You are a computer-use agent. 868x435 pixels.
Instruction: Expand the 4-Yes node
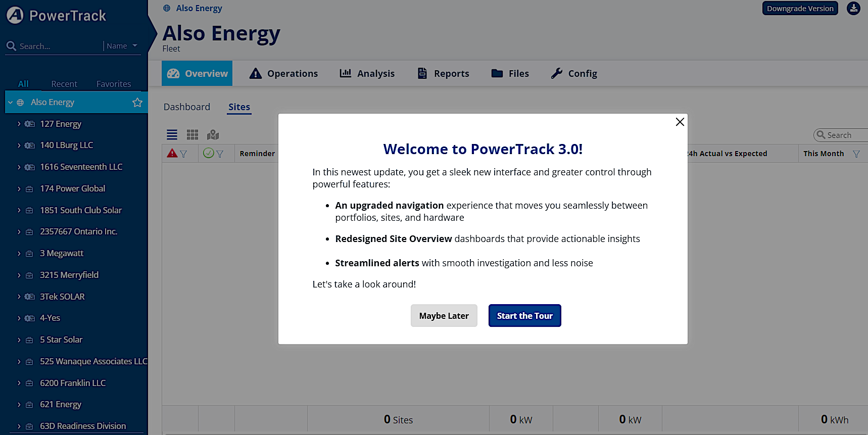pos(19,318)
